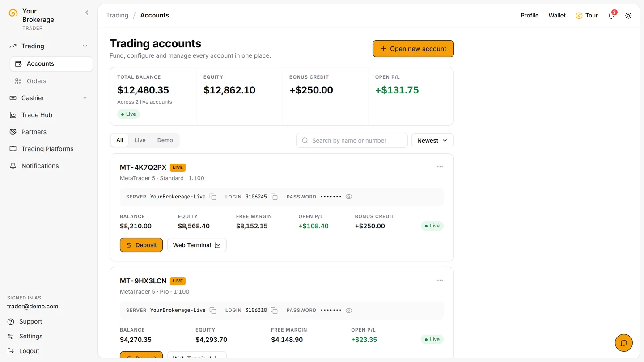Switch to the Demo accounts tab
The width and height of the screenshot is (644, 362).
point(165,140)
